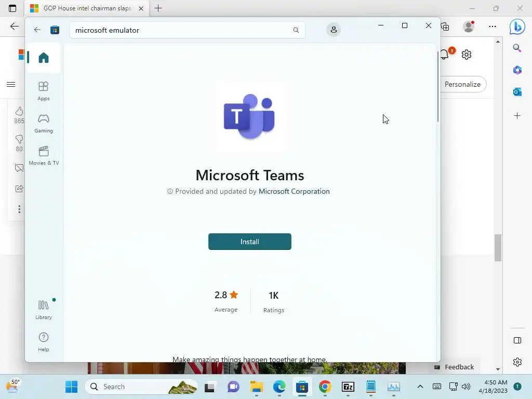Image resolution: width=532 pixels, height=399 pixels.
Task: Install Microsoft Teams
Action: [x=250, y=242]
